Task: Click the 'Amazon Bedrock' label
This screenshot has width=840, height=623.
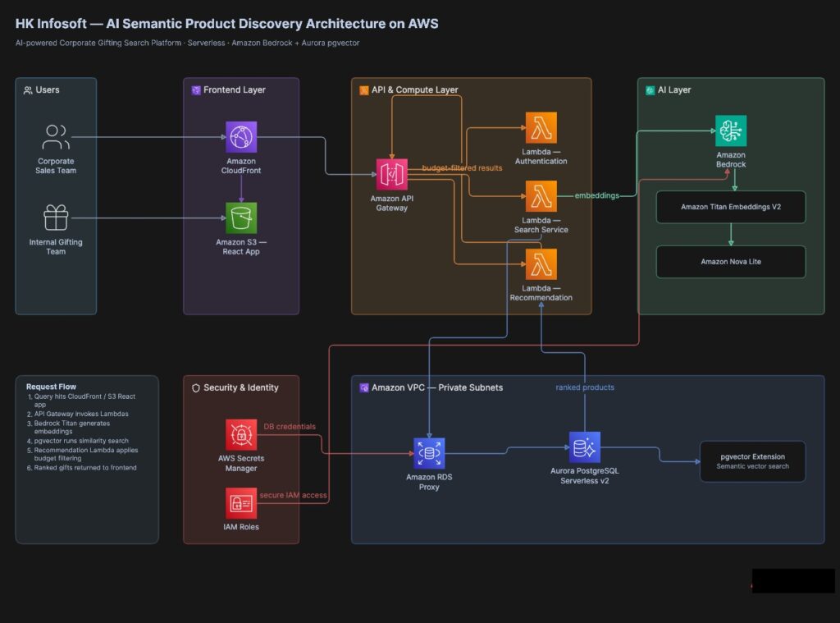Action: [731, 160]
